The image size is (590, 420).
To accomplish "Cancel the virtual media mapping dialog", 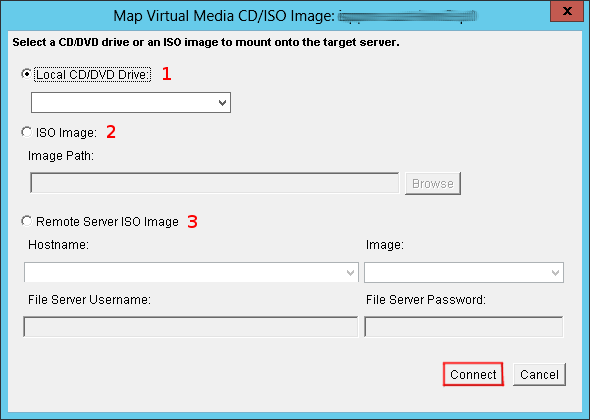I will 539,374.
